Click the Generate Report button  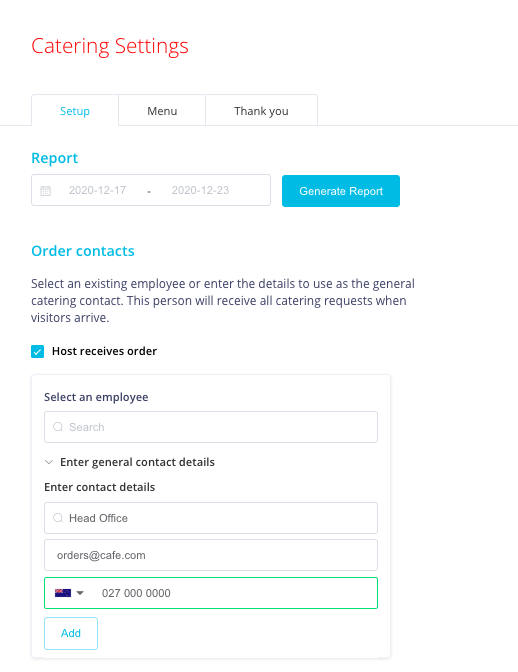tap(341, 191)
